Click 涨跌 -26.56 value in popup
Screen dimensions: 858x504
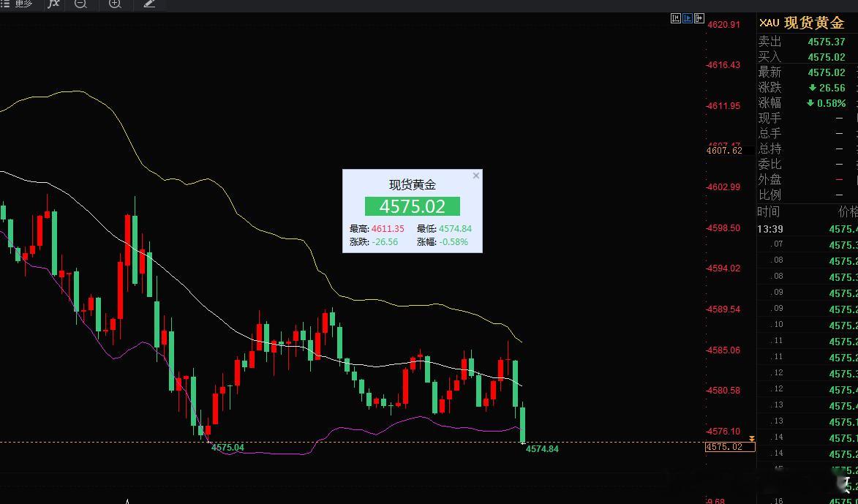[385, 242]
